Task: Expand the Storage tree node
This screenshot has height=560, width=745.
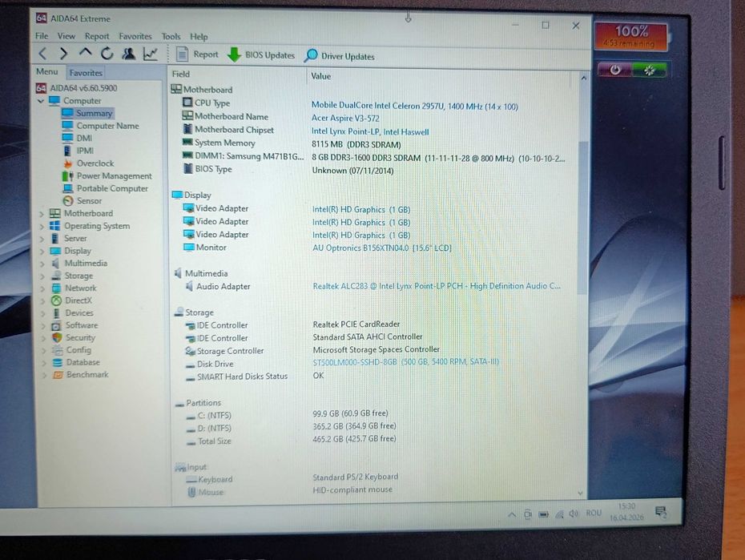Action: pyautogui.click(x=42, y=276)
